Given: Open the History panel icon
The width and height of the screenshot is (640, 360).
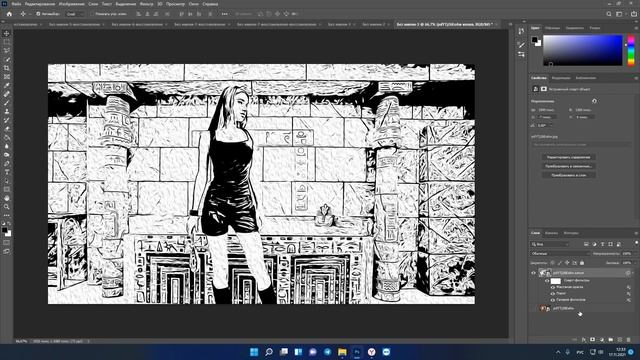Looking at the screenshot, I should click(x=521, y=31).
